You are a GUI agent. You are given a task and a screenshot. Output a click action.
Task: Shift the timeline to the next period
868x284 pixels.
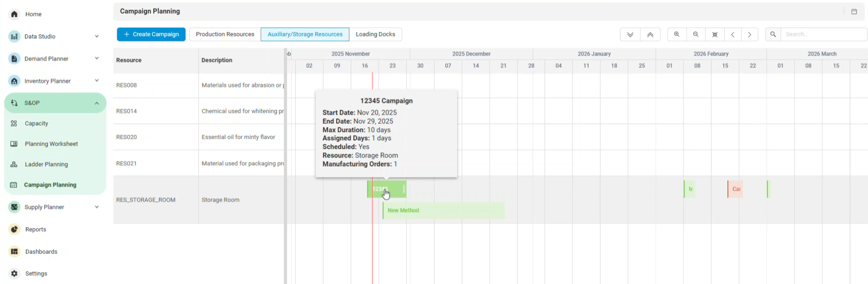pyautogui.click(x=750, y=34)
